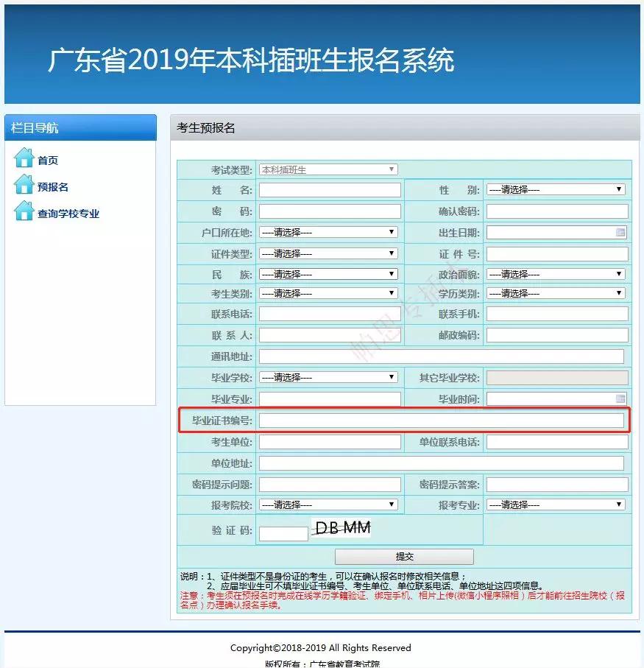Open the 报考院校 dropdown
Viewport: 644px width, 668px height.
pyautogui.click(x=328, y=504)
